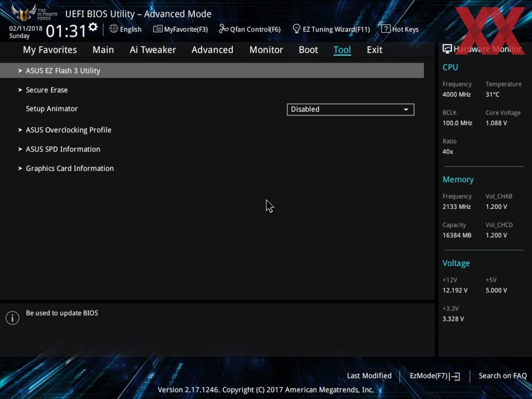Click the Voltage section heading

coord(456,263)
